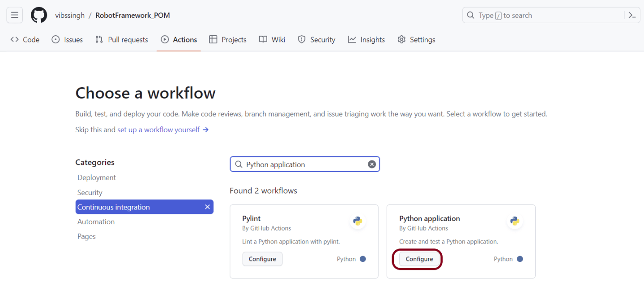Open the command palette icon
The width and height of the screenshot is (644, 294).
(x=632, y=15)
